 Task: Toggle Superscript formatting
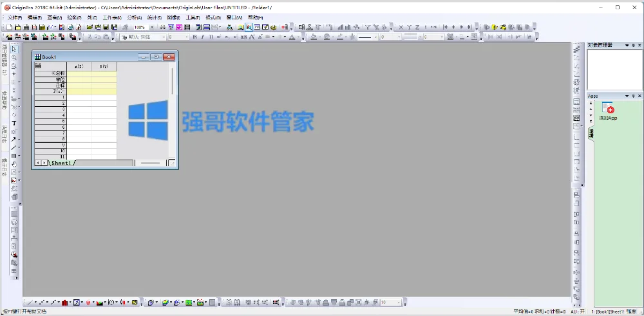(219, 37)
